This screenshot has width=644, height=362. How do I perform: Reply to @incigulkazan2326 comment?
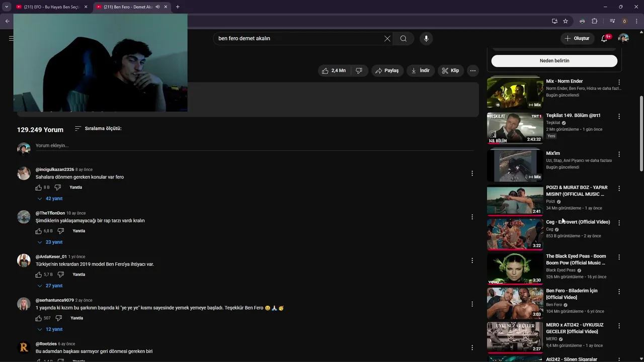coord(75,188)
